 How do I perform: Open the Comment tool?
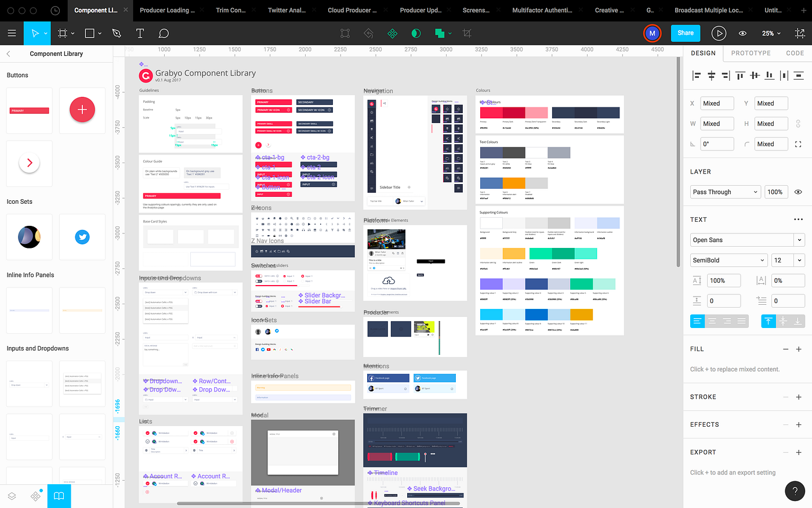(x=164, y=33)
